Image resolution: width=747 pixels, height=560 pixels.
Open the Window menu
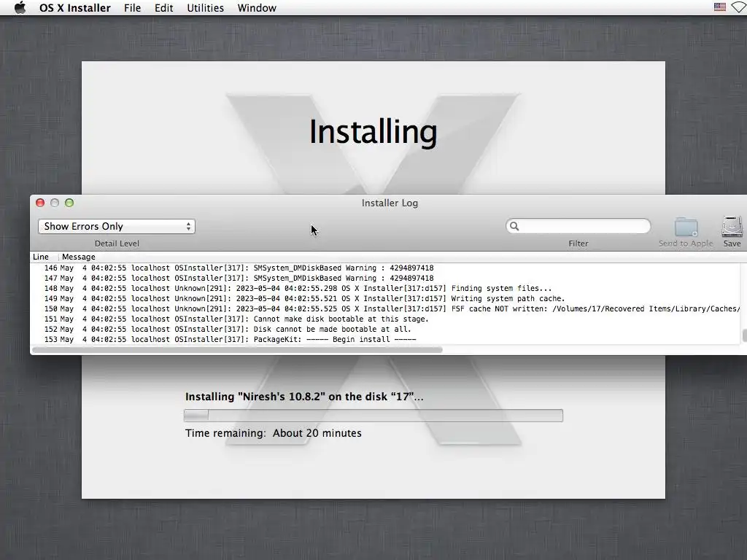coord(257,8)
